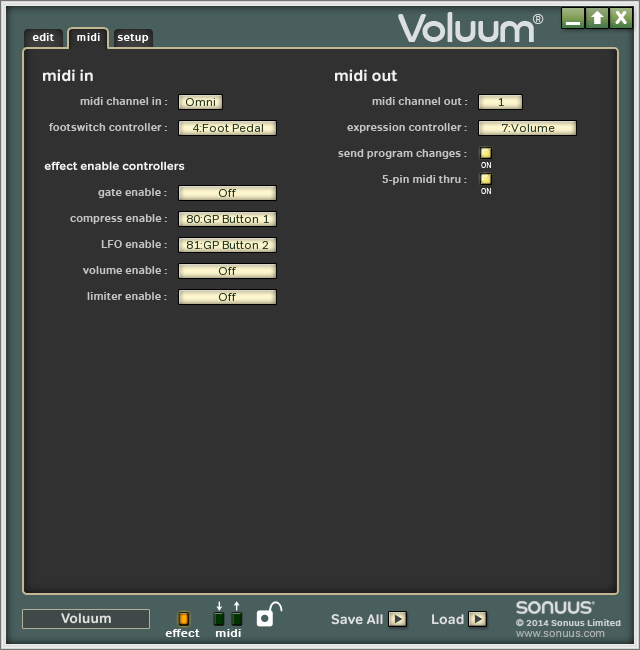Select the midi tab
This screenshot has height=650, width=640.
tap(88, 38)
